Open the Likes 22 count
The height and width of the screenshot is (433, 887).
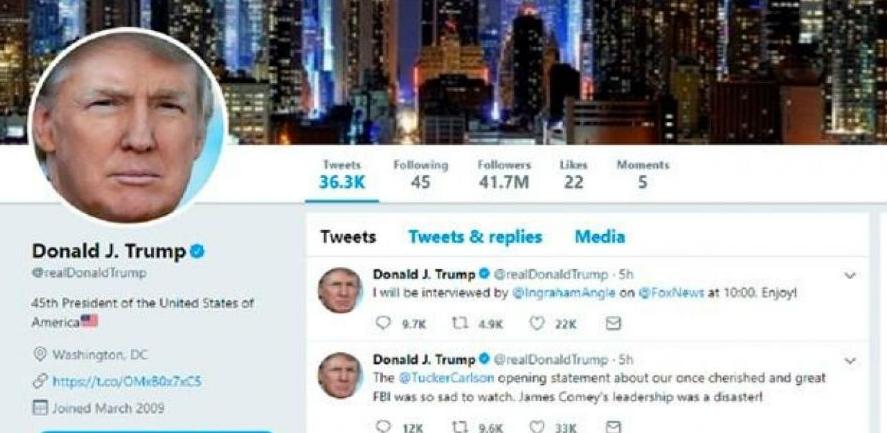tap(573, 174)
